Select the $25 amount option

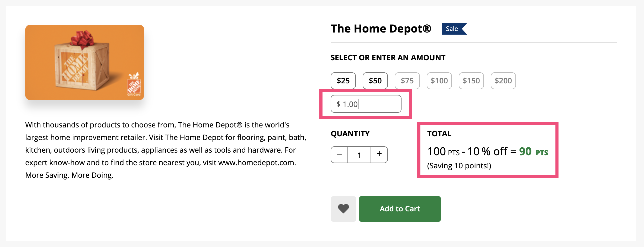click(x=343, y=81)
